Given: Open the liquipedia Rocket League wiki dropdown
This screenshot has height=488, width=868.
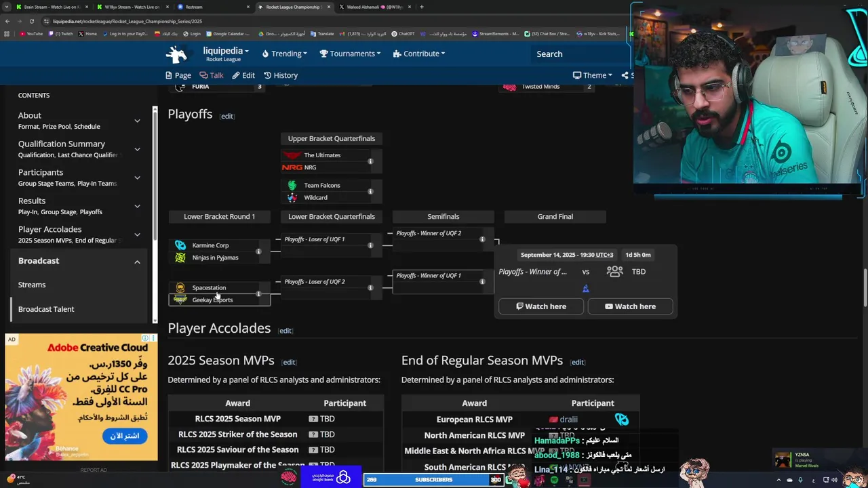Looking at the screenshot, I should pos(225,54).
